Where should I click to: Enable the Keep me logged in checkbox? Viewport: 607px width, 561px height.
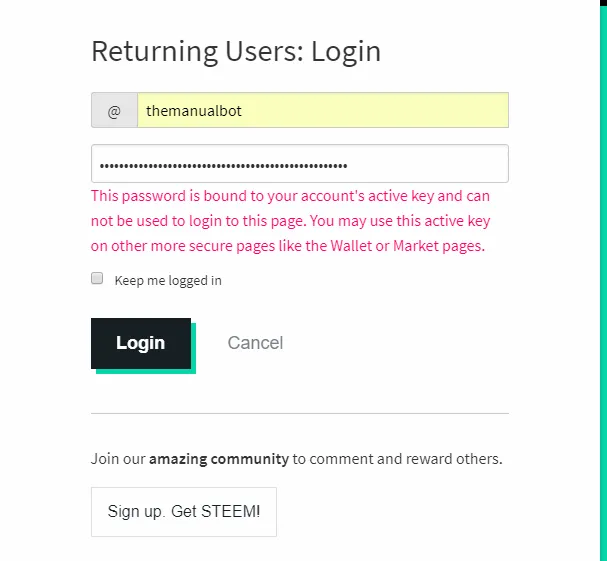[97, 278]
